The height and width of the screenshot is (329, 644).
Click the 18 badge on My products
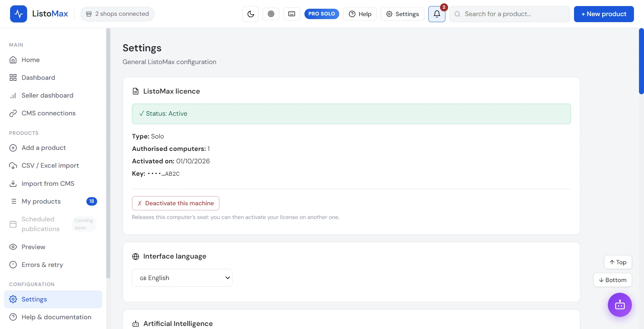point(91,201)
